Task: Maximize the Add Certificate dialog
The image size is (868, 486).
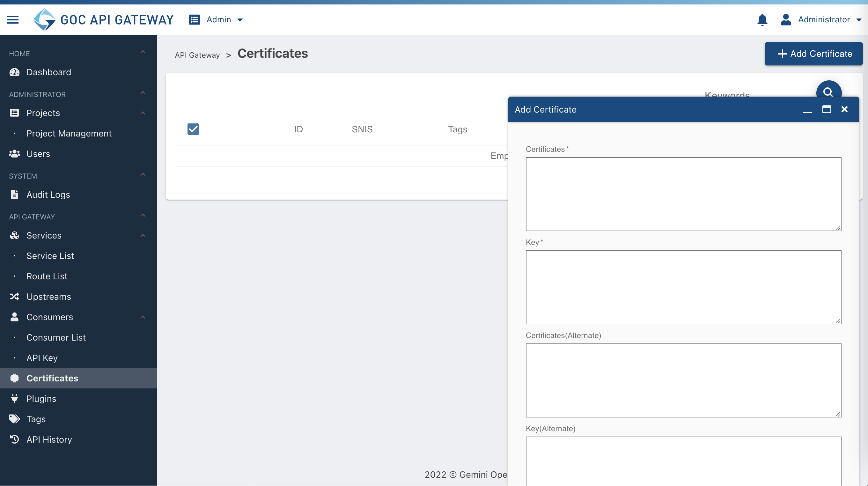Action: point(827,109)
